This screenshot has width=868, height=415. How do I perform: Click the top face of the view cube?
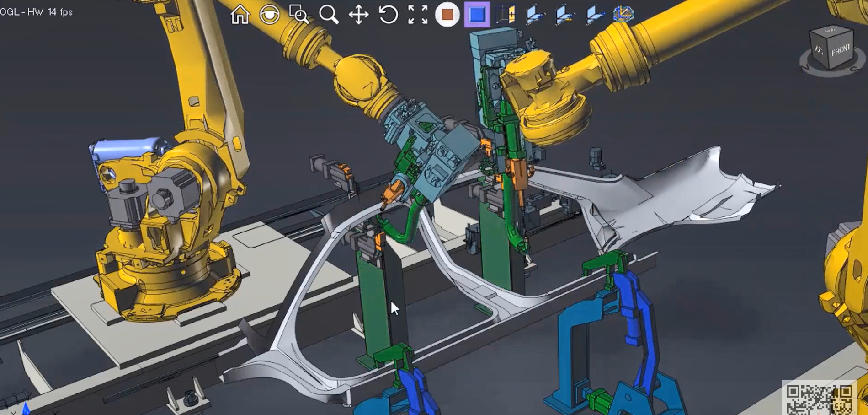click(x=831, y=32)
